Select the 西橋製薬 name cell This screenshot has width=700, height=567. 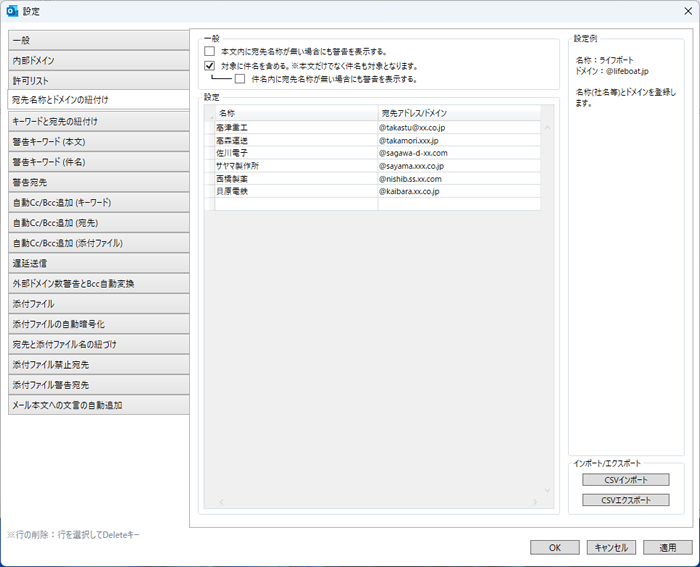[x=296, y=179]
